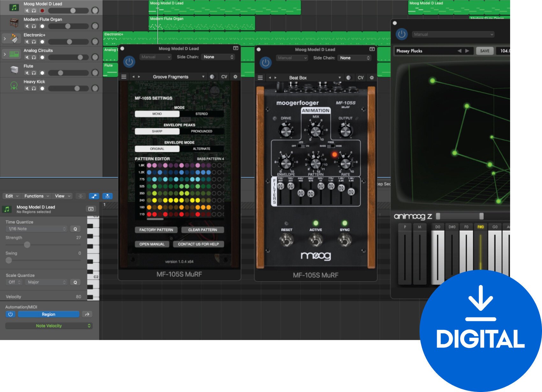Open the Side Chain None dropdown
The width and height of the screenshot is (542, 392).
[x=218, y=57]
